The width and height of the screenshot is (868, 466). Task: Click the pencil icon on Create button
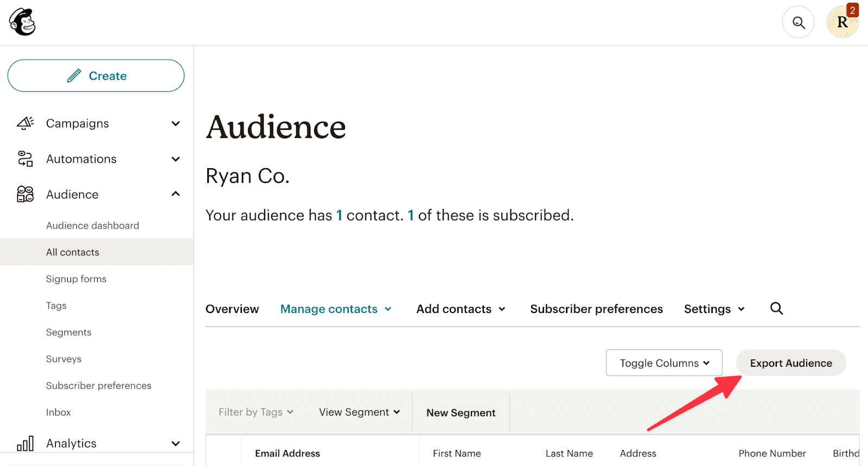point(74,76)
